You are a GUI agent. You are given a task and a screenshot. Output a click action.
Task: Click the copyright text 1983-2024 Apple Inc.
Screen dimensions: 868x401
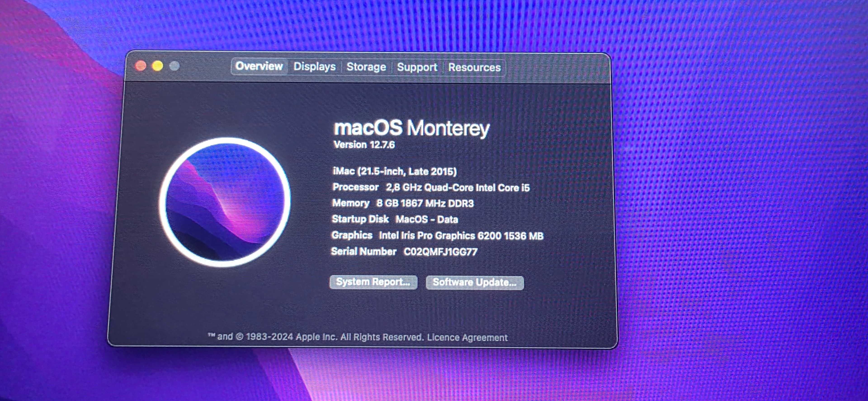291,337
